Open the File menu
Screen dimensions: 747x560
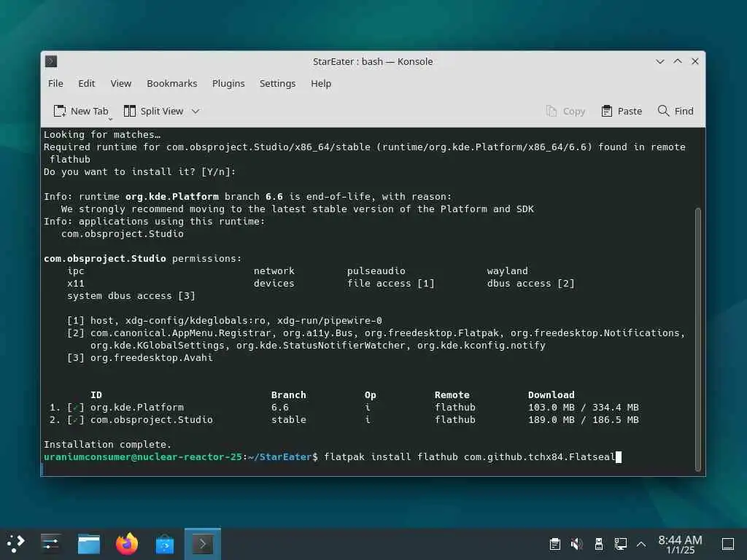(55, 83)
